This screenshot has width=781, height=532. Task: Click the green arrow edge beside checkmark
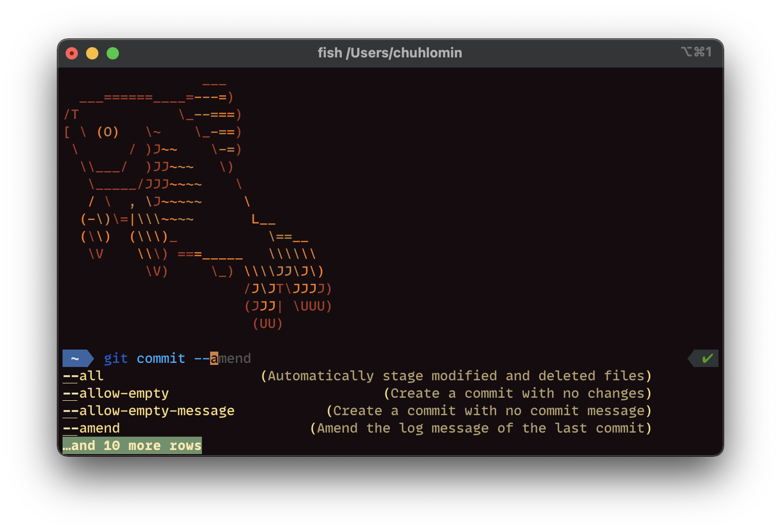[x=692, y=358]
